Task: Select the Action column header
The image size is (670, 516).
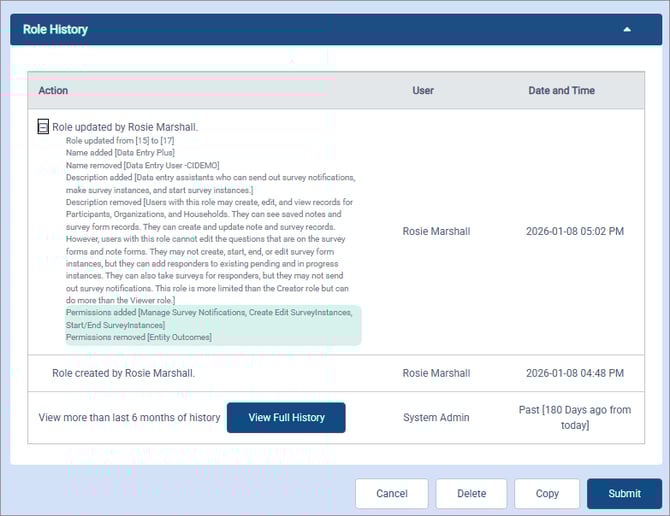Action: click(x=53, y=91)
